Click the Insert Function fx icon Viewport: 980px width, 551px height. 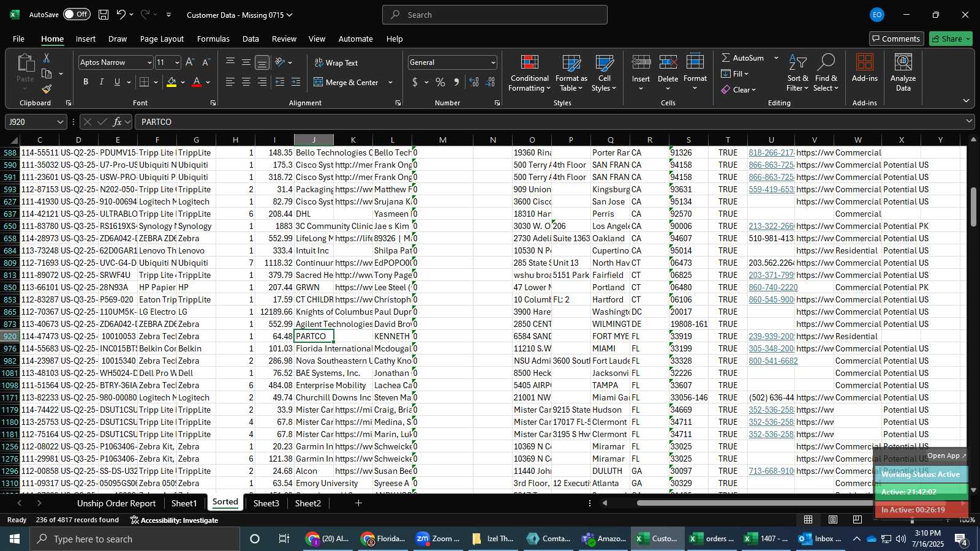tap(118, 122)
